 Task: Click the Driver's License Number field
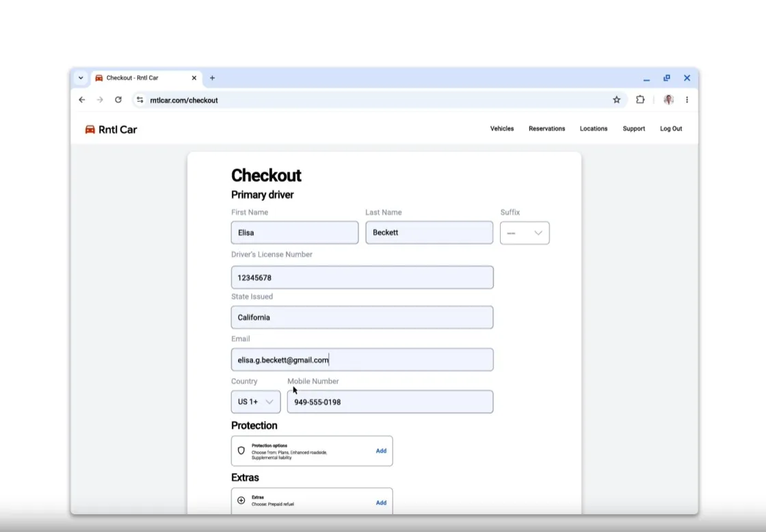tap(362, 278)
